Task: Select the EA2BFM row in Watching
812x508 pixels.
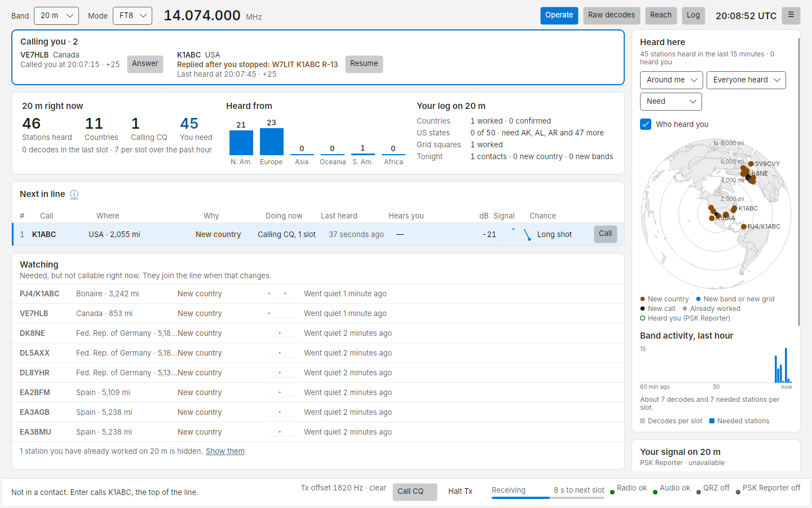Action: pyautogui.click(x=318, y=392)
